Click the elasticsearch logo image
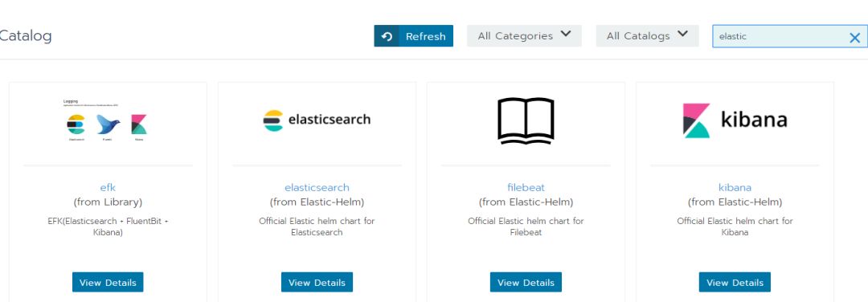Viewport: 868px width, 302px height. pyautogui.click(x=317, y=120)
